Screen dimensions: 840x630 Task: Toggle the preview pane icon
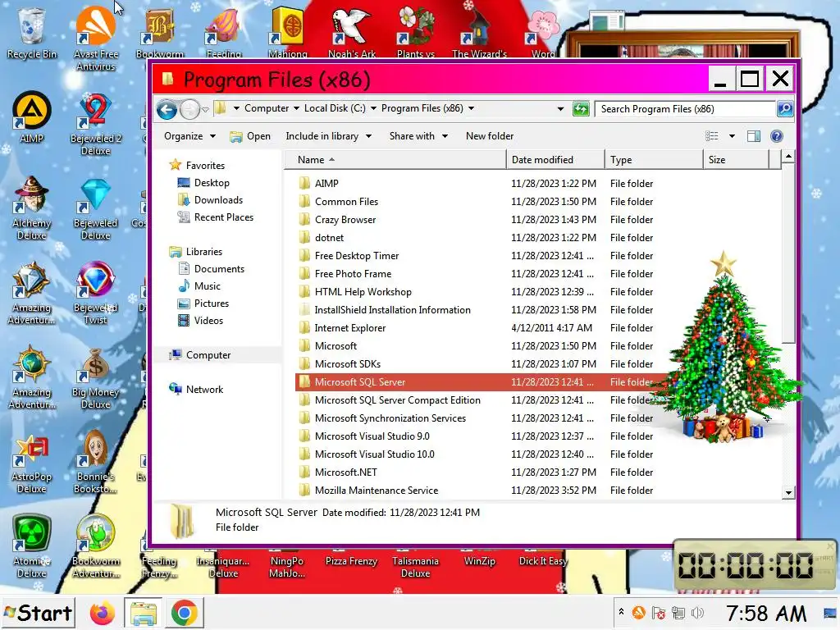coord(753,136)
